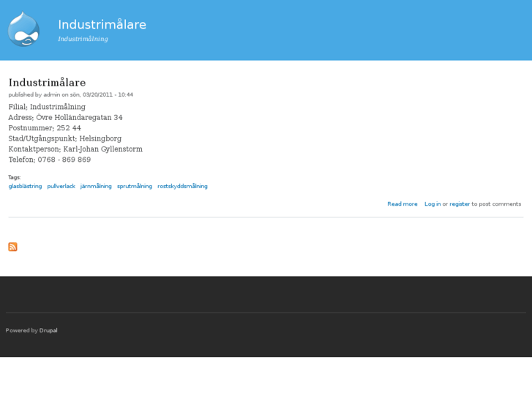
Task: Click the Industrimålning slogan text
Action: (x=83, y=39)
